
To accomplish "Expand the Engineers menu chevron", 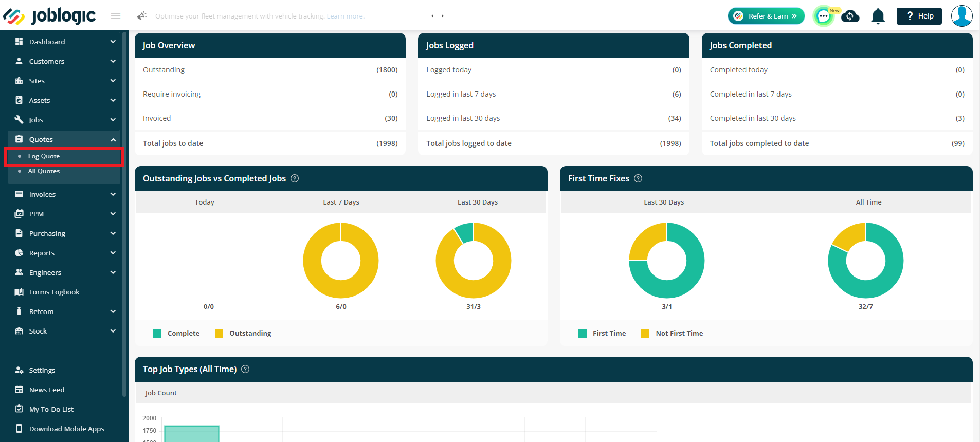I will 113,272.
